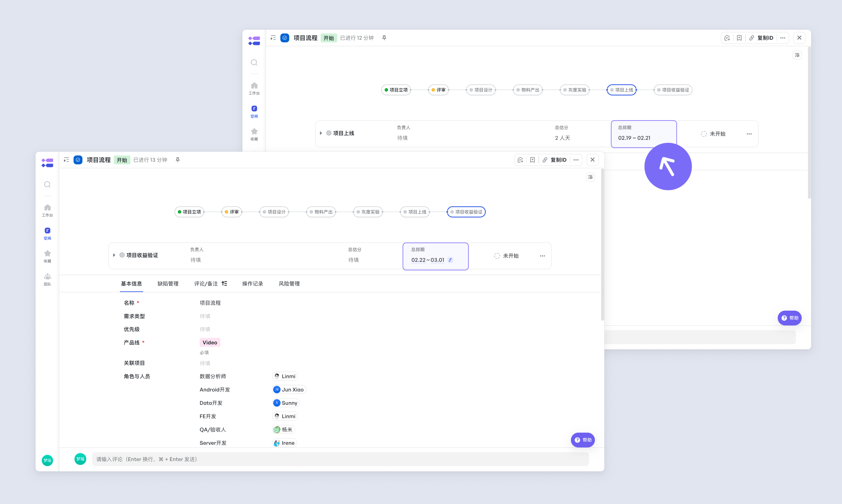This screenshot has width=842, height=504.
Task: Expand the 项目收益验证 node row
Action: point(114,255)
